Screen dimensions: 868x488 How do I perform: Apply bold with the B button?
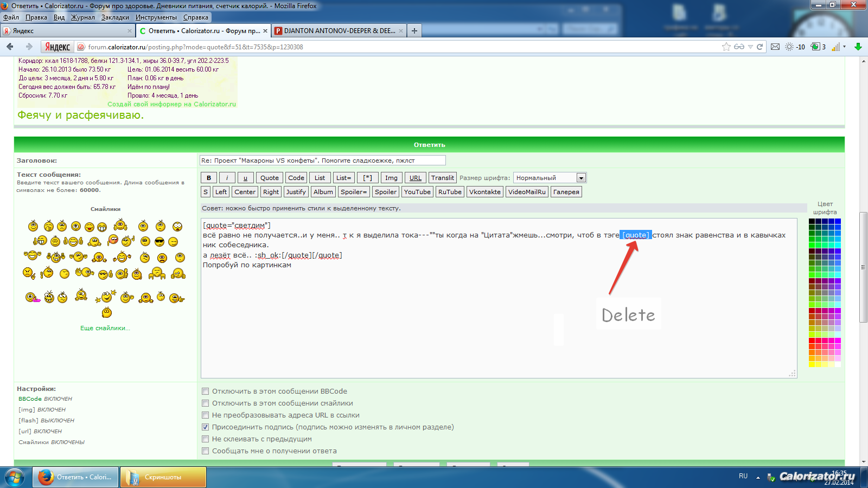(209, 178)
